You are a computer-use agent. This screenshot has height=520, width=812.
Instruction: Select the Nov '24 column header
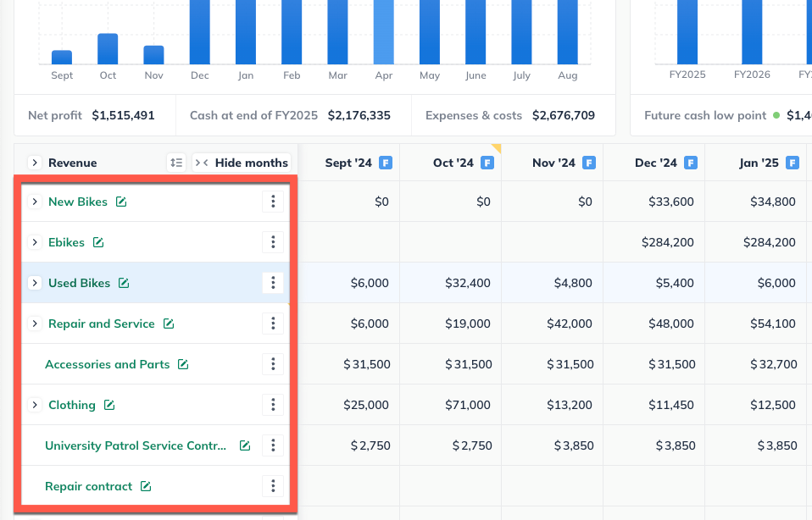tap(553, 163)
